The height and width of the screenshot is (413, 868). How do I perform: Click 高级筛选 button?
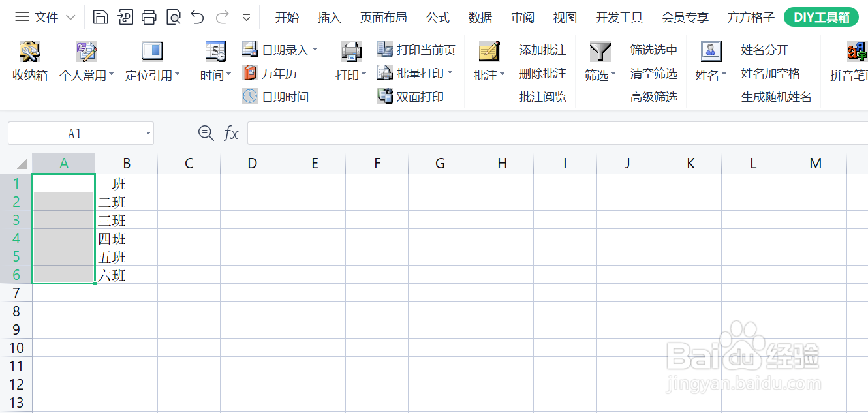click(654, 97)
